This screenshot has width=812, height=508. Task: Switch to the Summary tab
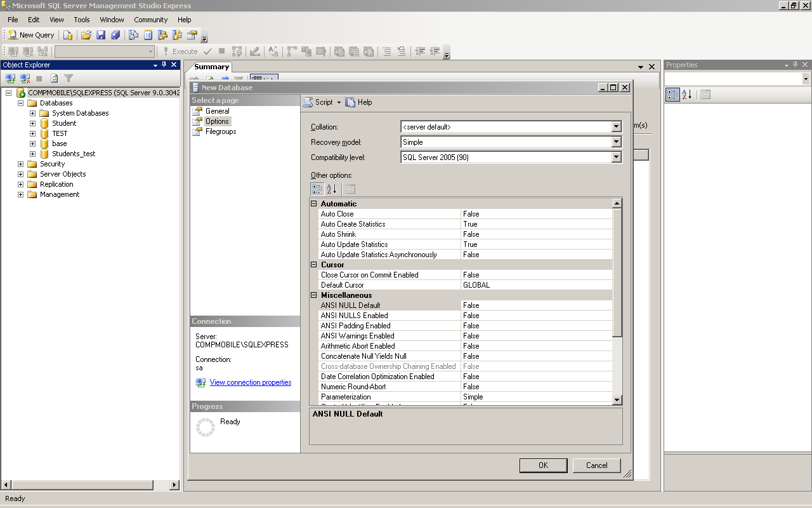tap(212, 67)
